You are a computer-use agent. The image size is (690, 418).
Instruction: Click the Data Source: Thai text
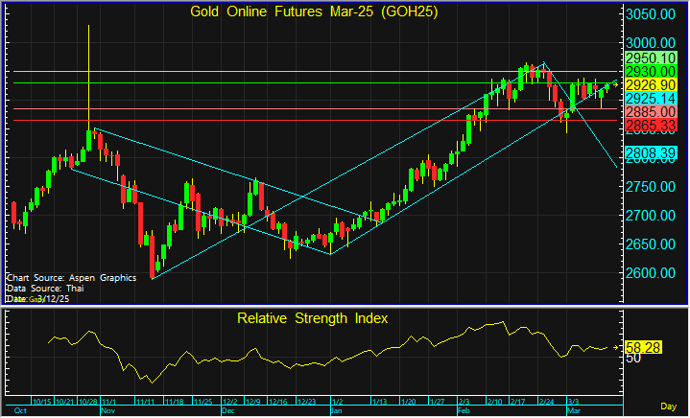45,289
